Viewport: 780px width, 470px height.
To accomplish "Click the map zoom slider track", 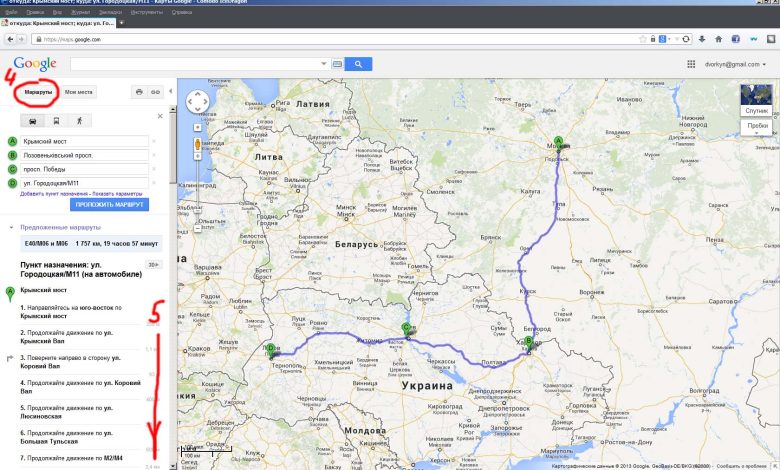I will (197, 200).
